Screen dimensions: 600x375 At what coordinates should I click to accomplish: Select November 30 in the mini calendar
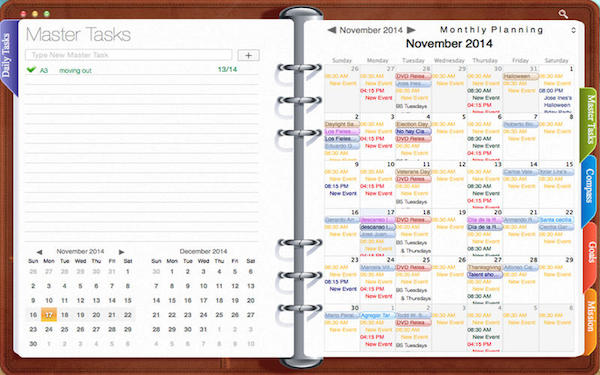(x=33, y=344)
